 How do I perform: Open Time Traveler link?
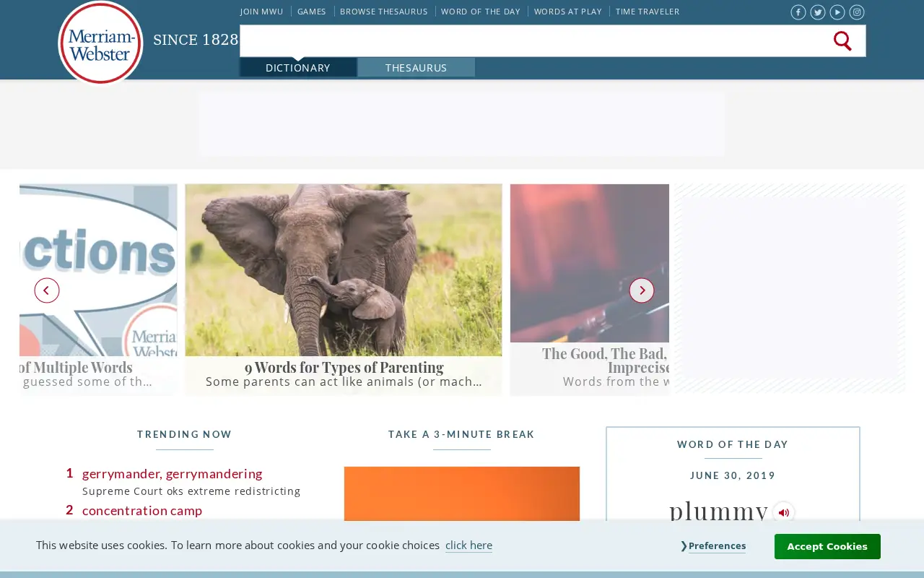648,12
